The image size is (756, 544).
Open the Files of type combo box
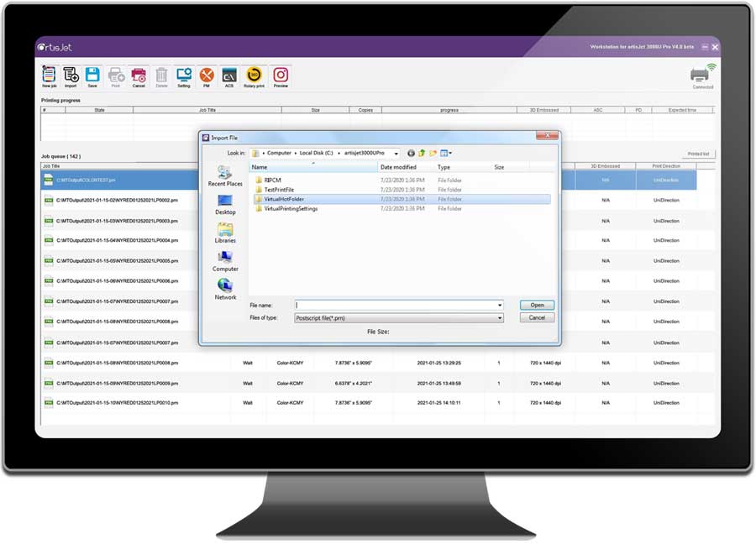(398, 318)
